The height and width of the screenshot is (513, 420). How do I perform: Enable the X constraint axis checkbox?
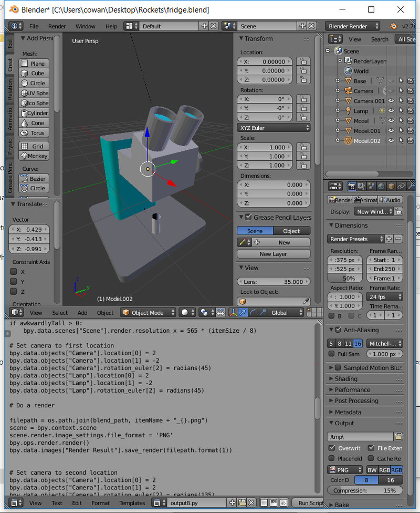[x=14, y=272]
